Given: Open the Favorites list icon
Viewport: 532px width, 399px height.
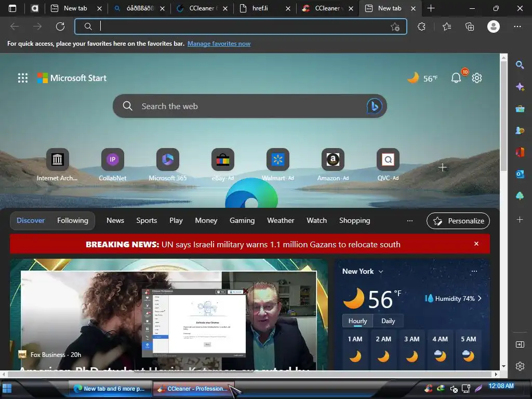Looking at the screenshot, I should [447, 26].
